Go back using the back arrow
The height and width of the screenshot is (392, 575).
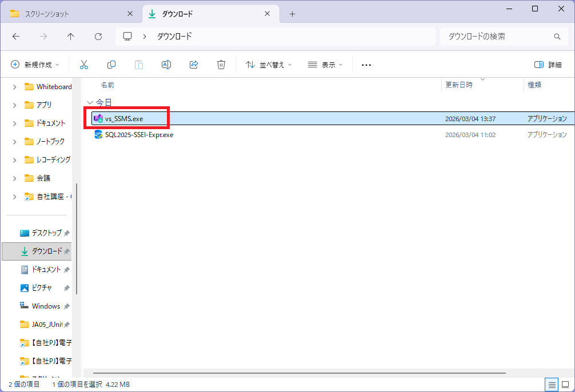click(x=15, y=36)
